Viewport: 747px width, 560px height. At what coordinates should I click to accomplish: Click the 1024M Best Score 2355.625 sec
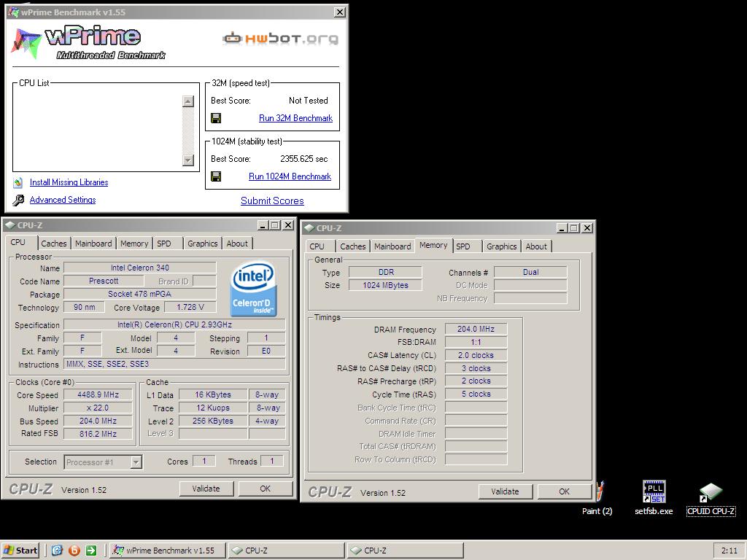coord(304,159)
